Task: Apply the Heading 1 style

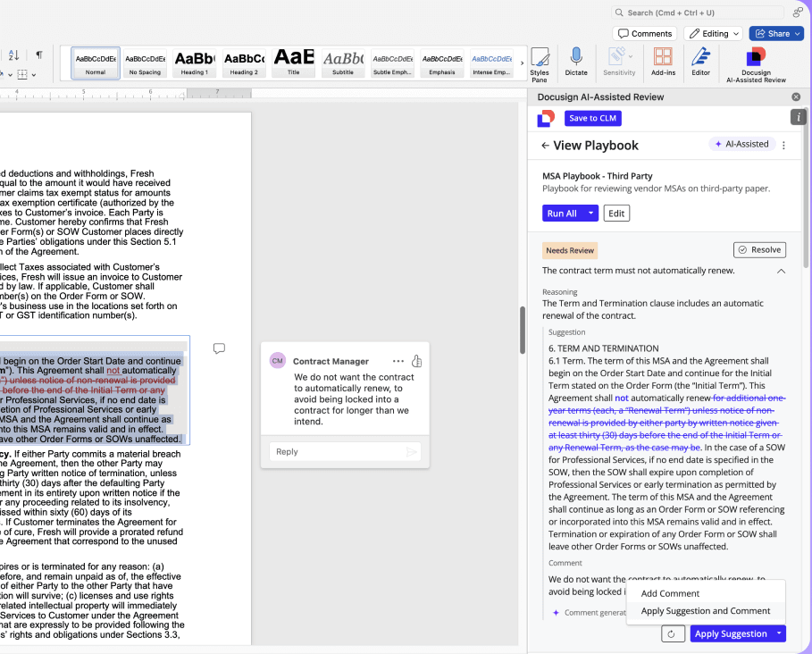Action: [194, 63]
